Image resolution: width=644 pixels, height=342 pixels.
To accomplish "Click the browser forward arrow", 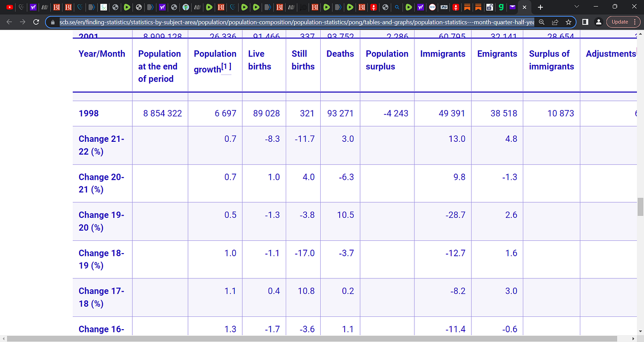I will [x=23, y=22].
